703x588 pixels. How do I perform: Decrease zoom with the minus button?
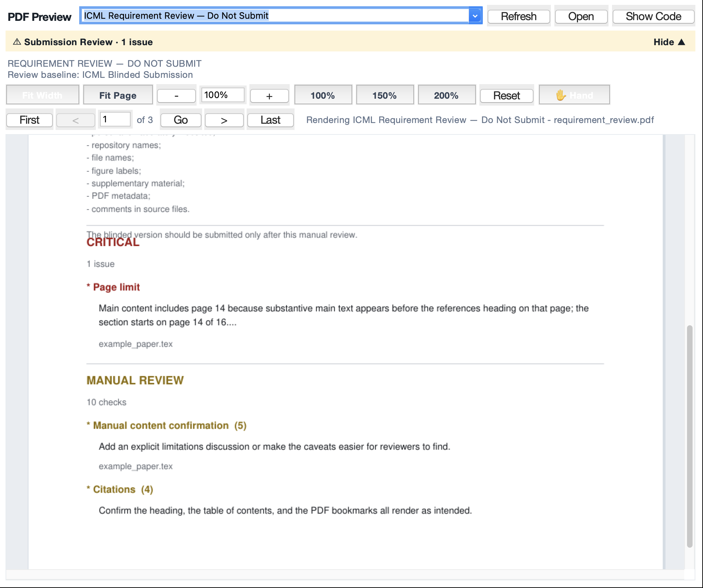[176, 96]
